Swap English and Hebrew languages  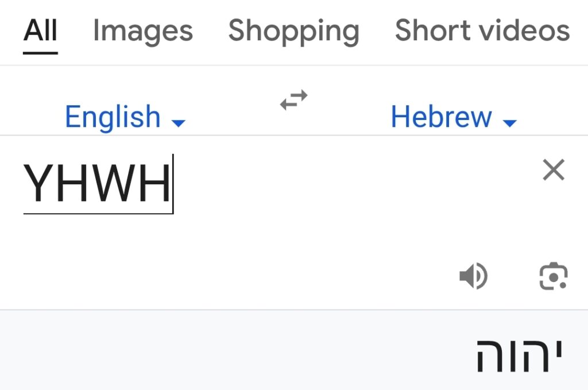[x=293, y=100]
